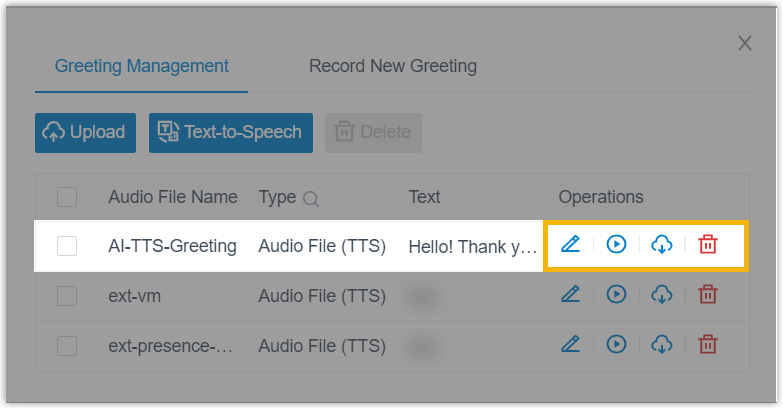Remove the ext-presence greeting with trash icon
The width and height of the screenshot is (783, 409).
coord(708,345)
